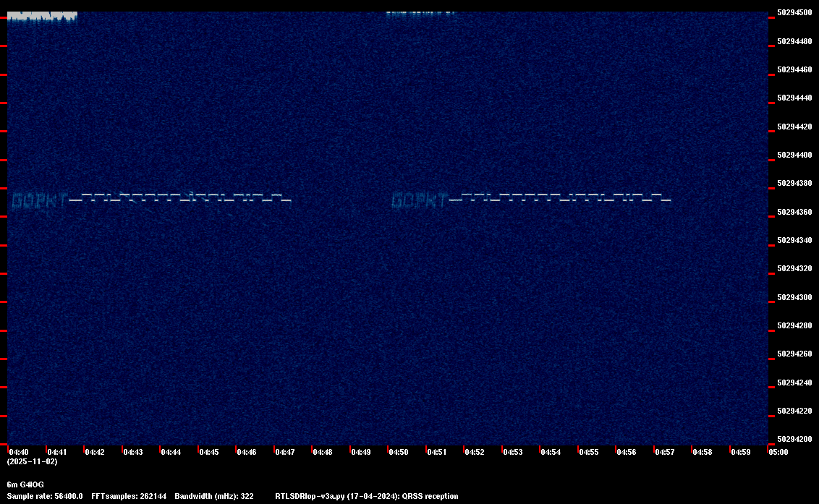The width and height of the screenshot is (819, 504).
Task: Click the 04:52 time axis label
Action: tap(475, 452)
